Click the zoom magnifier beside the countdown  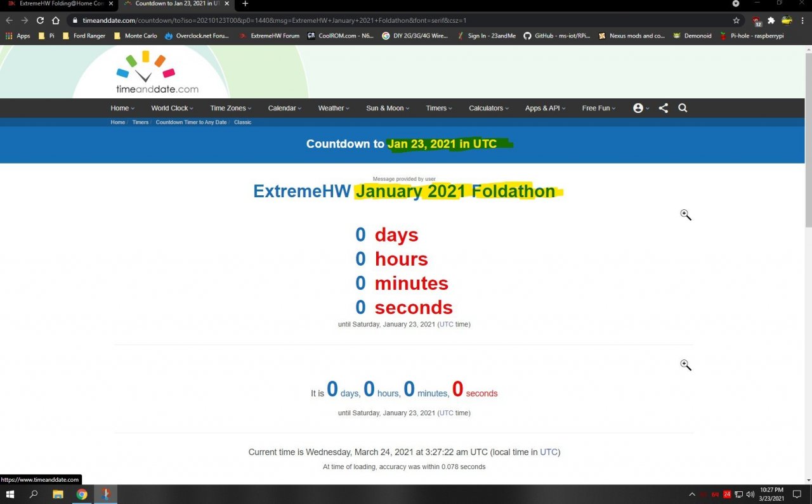(685, 214)
